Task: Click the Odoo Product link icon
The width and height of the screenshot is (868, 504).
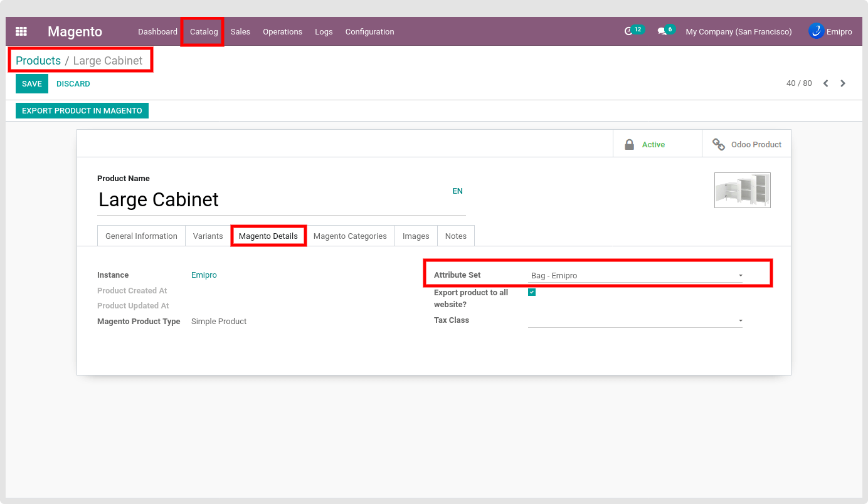Action: pyautogui.click(x=719, y=144)
